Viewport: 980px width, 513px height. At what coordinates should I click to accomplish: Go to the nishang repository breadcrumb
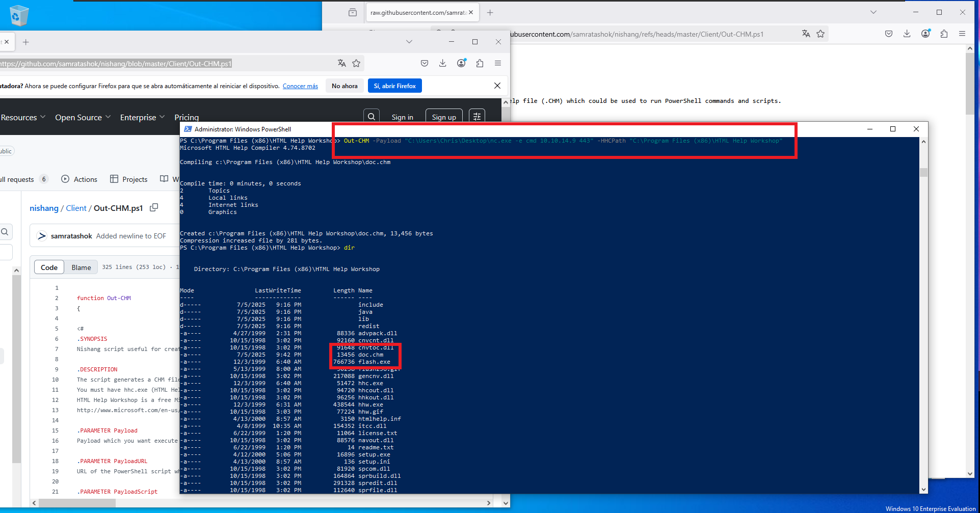[44, 208]
